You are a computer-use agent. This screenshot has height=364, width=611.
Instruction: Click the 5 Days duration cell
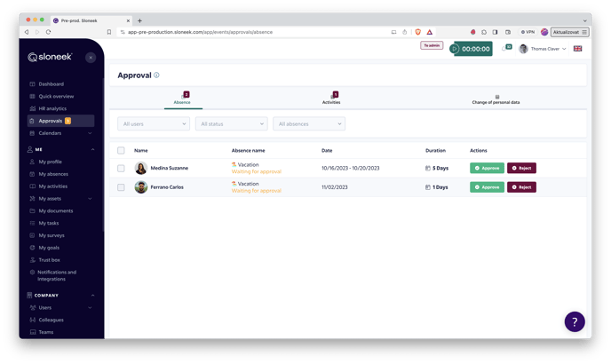tap(437, 169)
